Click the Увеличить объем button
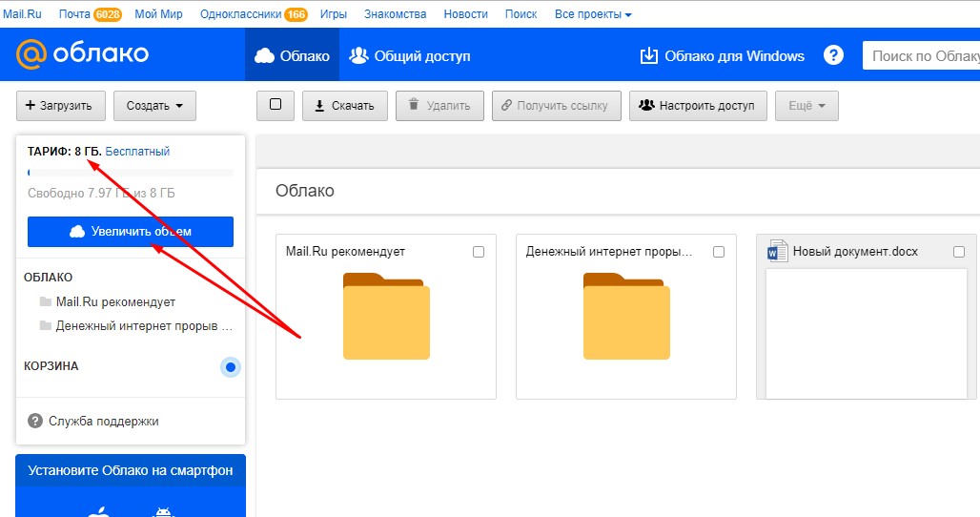The height and width of the screenshot is (517, 980). pos(131,231)
